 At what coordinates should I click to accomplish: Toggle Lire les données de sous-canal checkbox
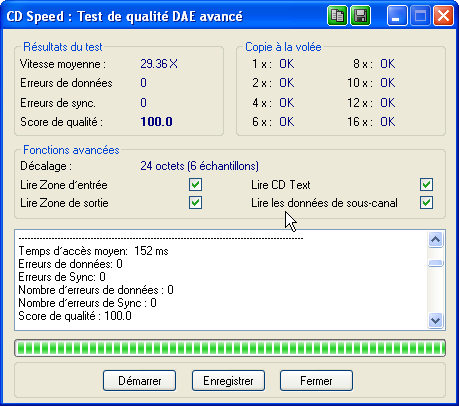point(426,203)
